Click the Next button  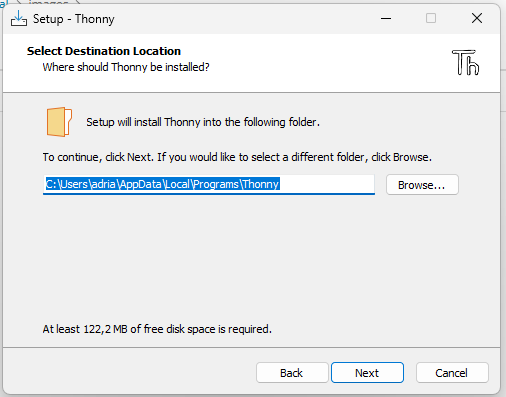coord(367,373)
